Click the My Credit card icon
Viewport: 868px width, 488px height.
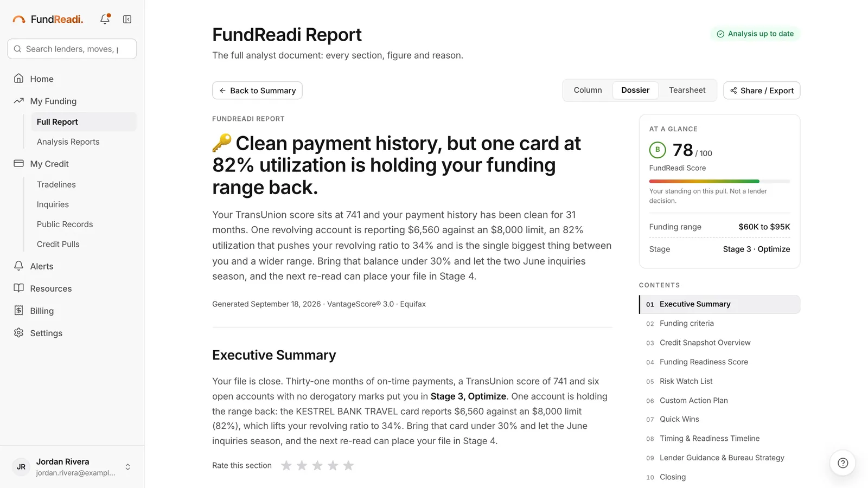(18, 163)
